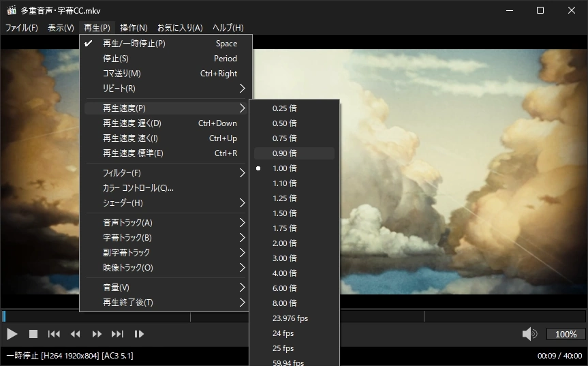Viewport: 588px width, 366px height.
Task: Set playback speed to 4.00 倍
Action: coord(294,273)
